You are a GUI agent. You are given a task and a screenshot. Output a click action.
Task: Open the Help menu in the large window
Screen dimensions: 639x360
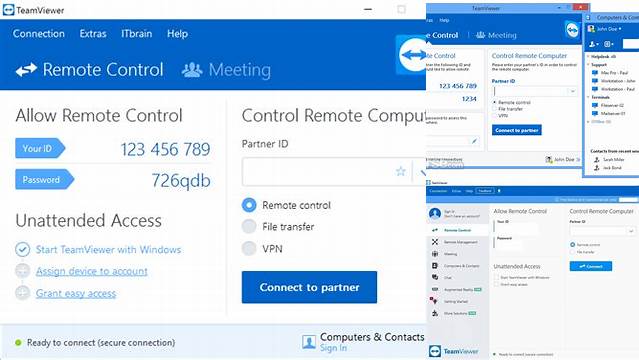[x=177, y=33]
